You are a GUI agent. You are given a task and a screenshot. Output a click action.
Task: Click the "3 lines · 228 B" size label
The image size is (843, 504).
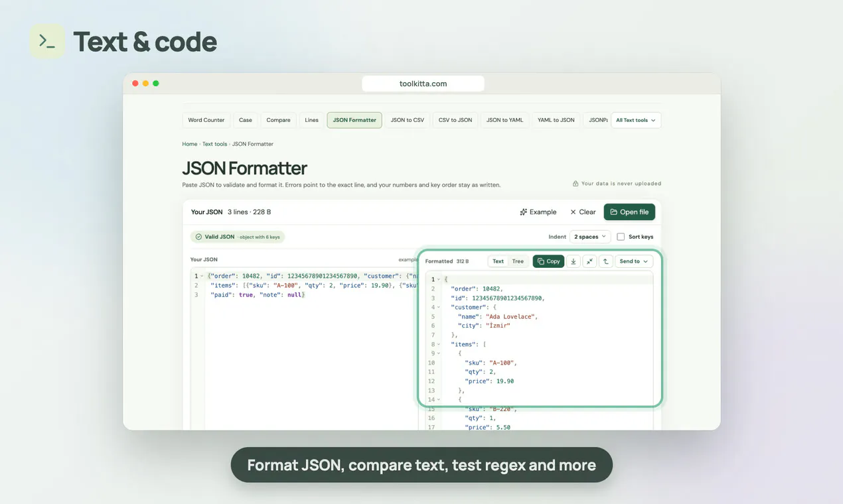click(x=249, y=212)
